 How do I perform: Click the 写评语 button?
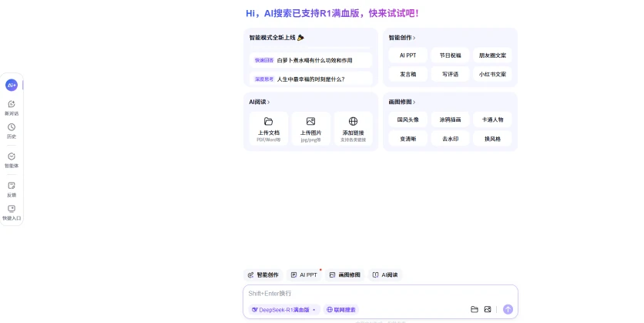pos(450,74)
